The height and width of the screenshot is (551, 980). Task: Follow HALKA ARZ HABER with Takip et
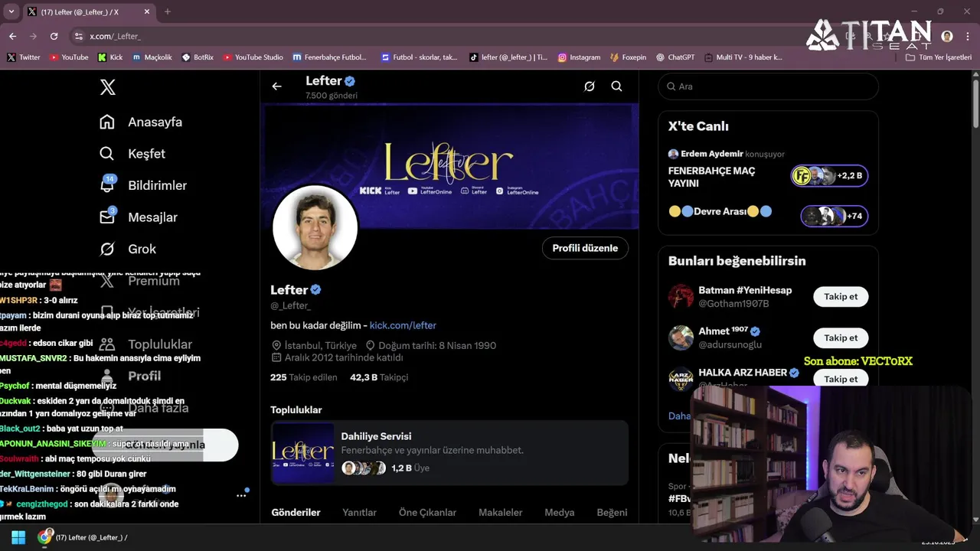(841, 379)
